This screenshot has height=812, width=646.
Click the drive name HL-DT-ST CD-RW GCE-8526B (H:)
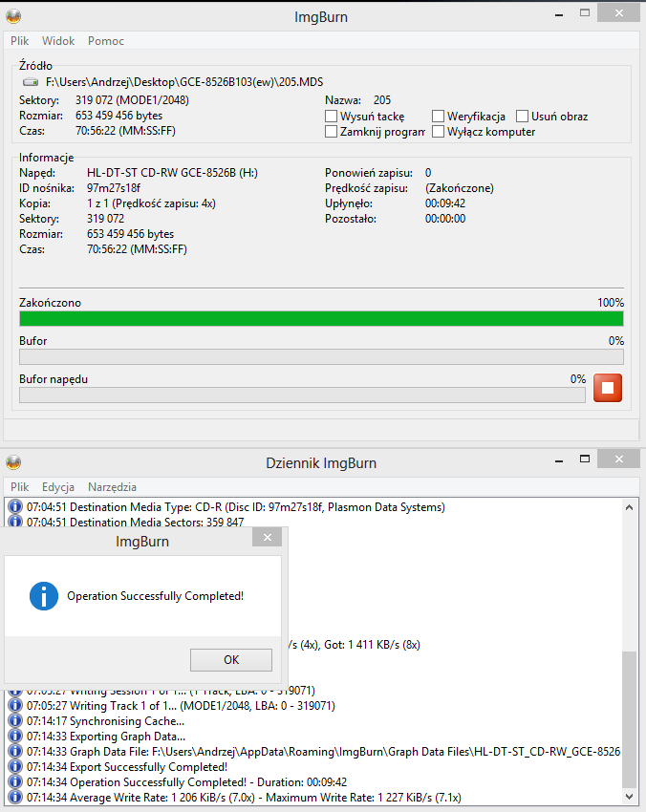[172, 173]
